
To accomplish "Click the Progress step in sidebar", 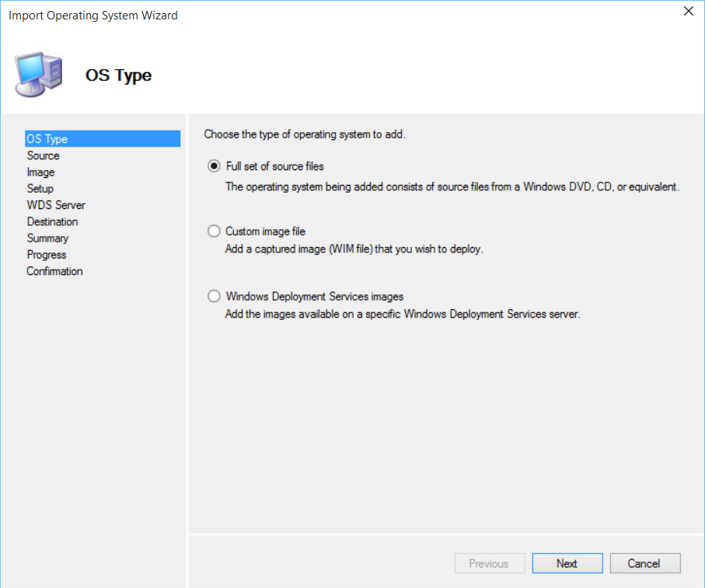I will coord(47,255).
